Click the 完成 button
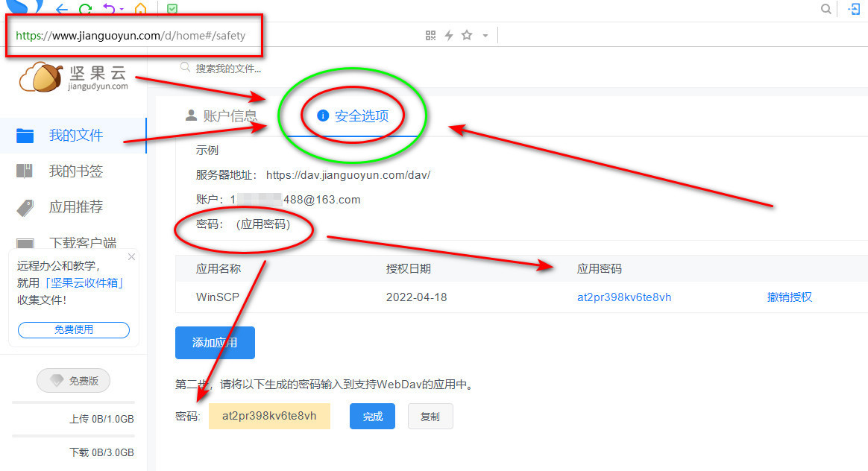Screen dimensions: 868x471 pos(372,416)
